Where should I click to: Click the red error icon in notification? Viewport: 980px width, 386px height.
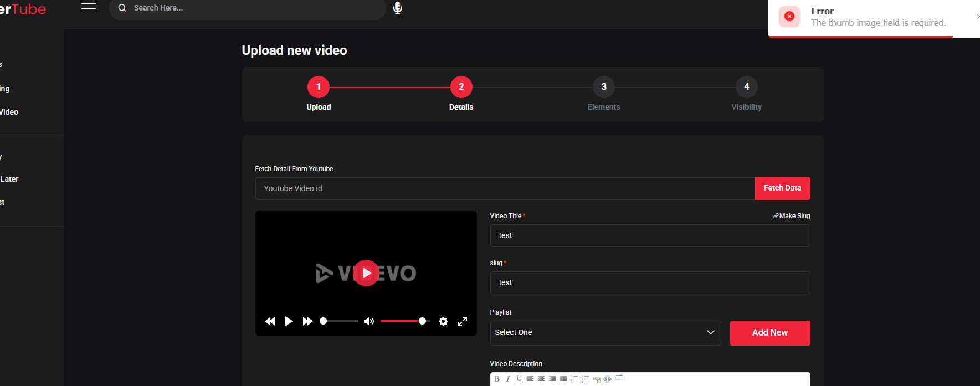pyautogui.click(x=789, y=17)
